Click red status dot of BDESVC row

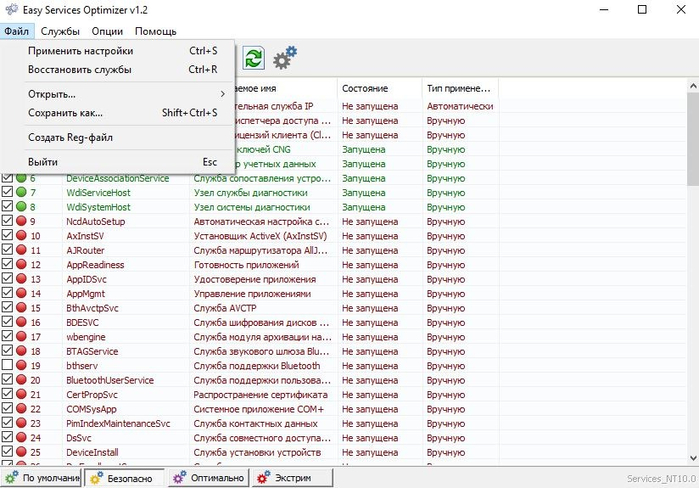[x=21, y=322]
